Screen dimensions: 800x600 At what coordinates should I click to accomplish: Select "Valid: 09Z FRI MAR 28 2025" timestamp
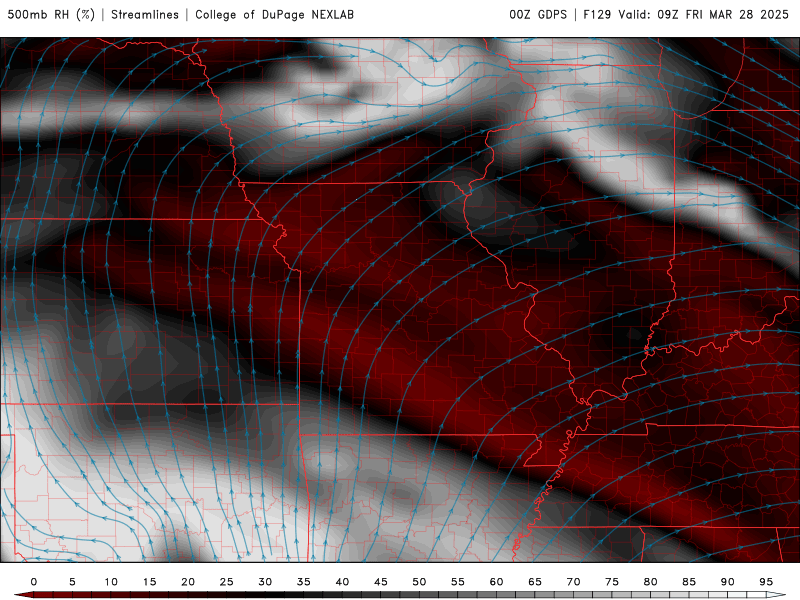pyautogui.click(x=704, y=15)
